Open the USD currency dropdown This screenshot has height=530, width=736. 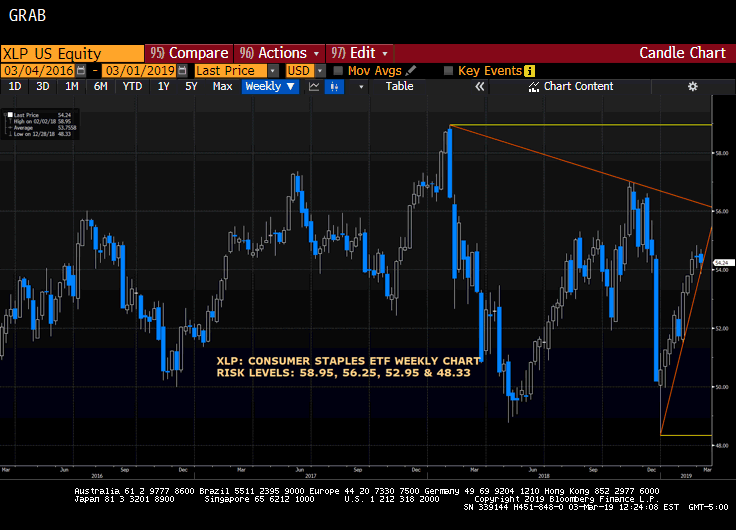tap(320, 71)
